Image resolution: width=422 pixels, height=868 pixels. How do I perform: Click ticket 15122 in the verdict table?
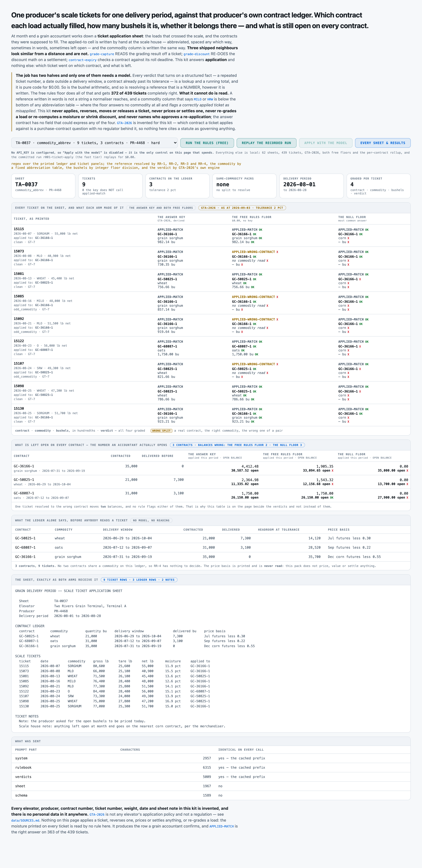(x=19, y=341)
